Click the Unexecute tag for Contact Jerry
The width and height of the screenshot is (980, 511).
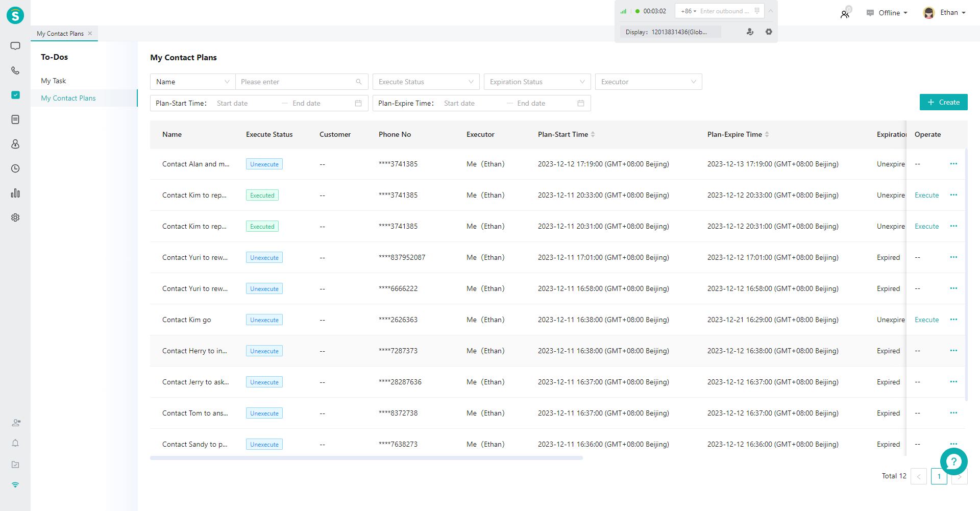coord(264,382)
